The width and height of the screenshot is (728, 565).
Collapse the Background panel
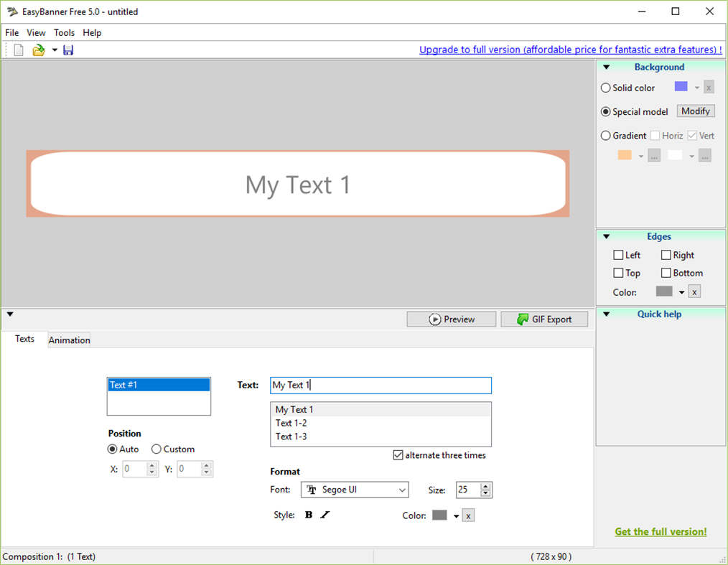coord(607,67)
